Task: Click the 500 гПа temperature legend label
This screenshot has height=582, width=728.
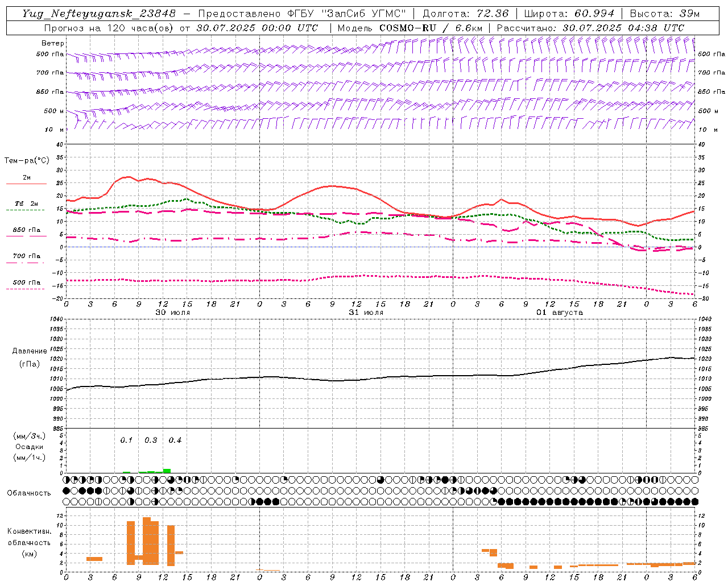Action: click(x=27, y=282)
